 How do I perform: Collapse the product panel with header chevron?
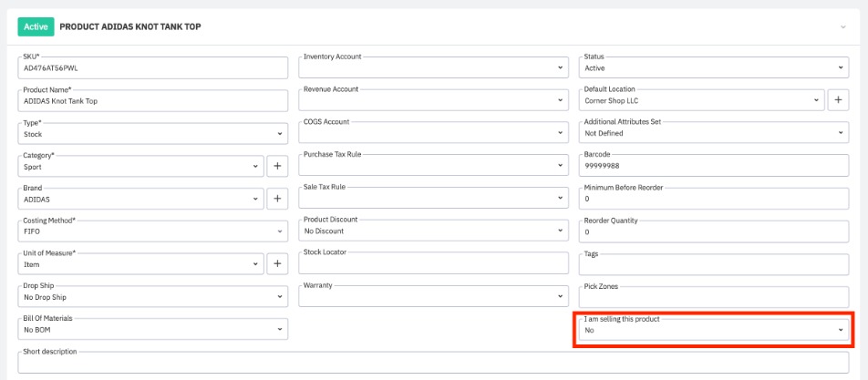coord(843,27)
